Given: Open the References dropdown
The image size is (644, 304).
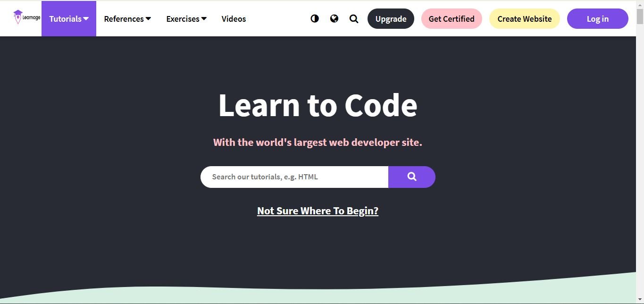Looking at the screenshot, I should pyautogui.click(x=127, y=19).
